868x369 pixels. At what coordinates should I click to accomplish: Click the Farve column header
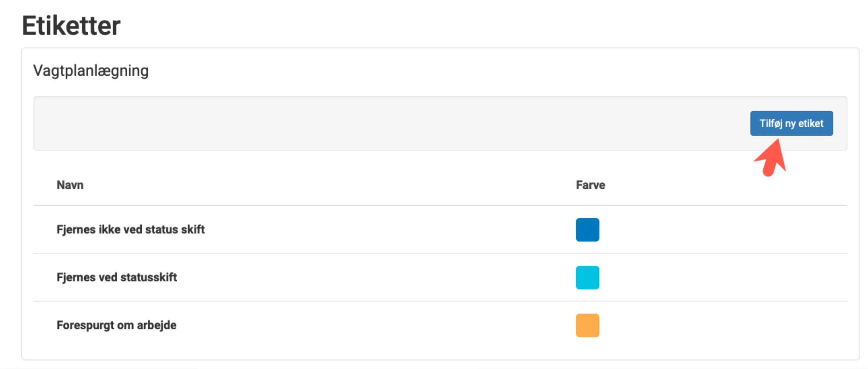click(590, 185)
